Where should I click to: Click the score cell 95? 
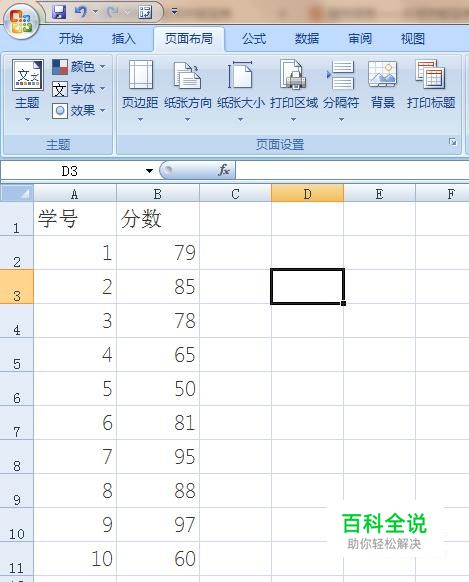pos(158,457)
